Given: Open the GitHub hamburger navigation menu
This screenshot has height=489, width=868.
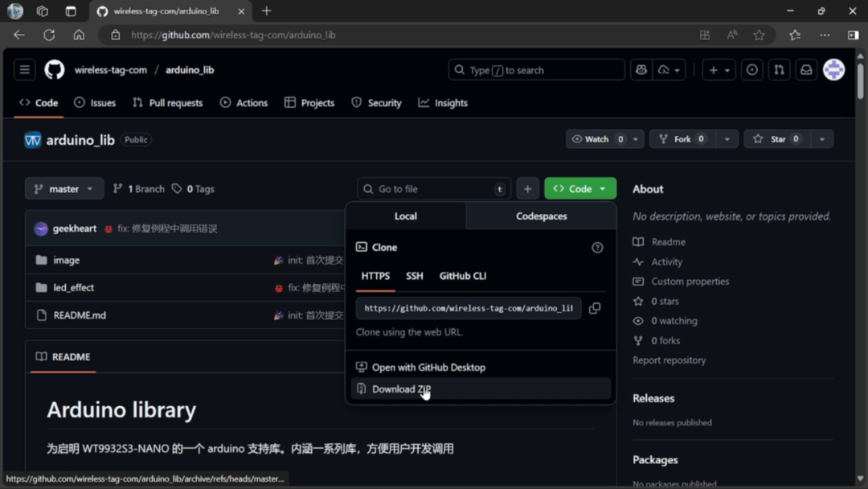Looking at the screenshot, I should click(x=24, y=70).
